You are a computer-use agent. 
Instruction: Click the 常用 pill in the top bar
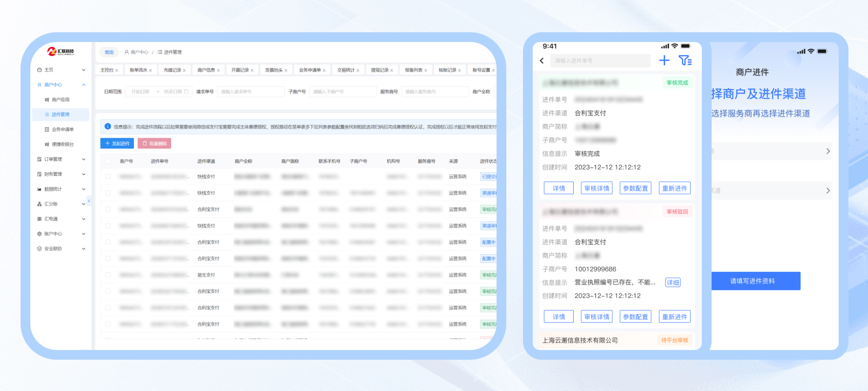click(109, 52)
